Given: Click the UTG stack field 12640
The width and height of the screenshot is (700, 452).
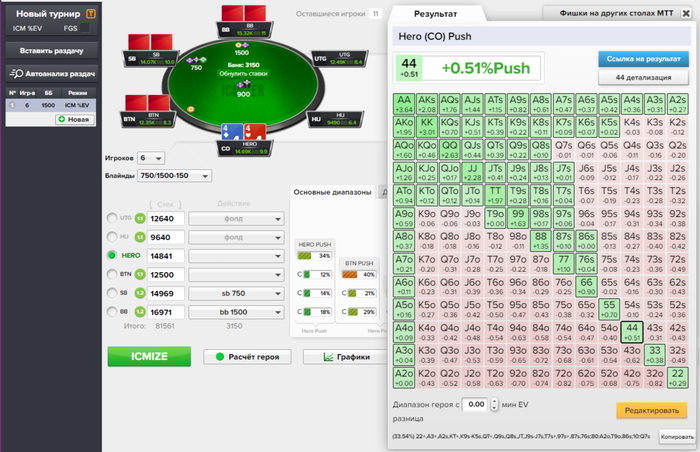Looking at the screenshot, I should 166,219.
